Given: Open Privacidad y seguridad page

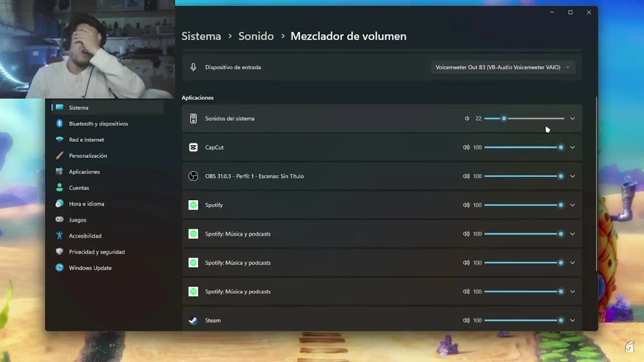Looking at the screenshot, I should click(x=107, y=252).
